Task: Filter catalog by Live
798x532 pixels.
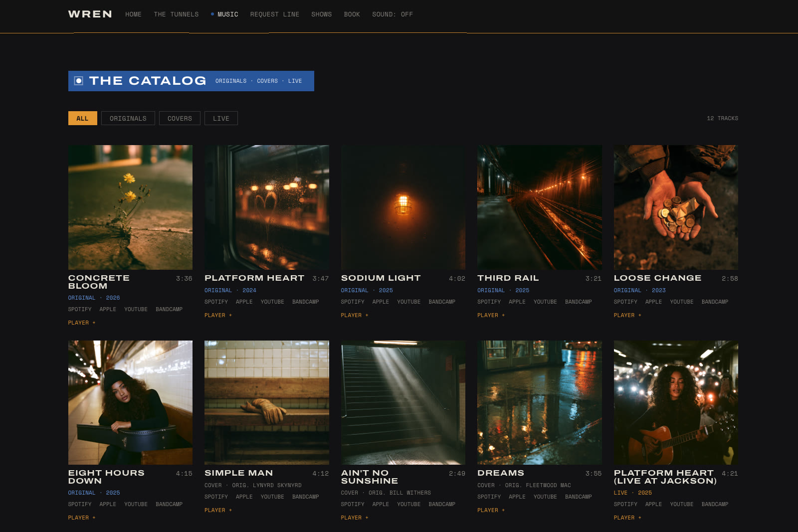Action: click(221, 118)
